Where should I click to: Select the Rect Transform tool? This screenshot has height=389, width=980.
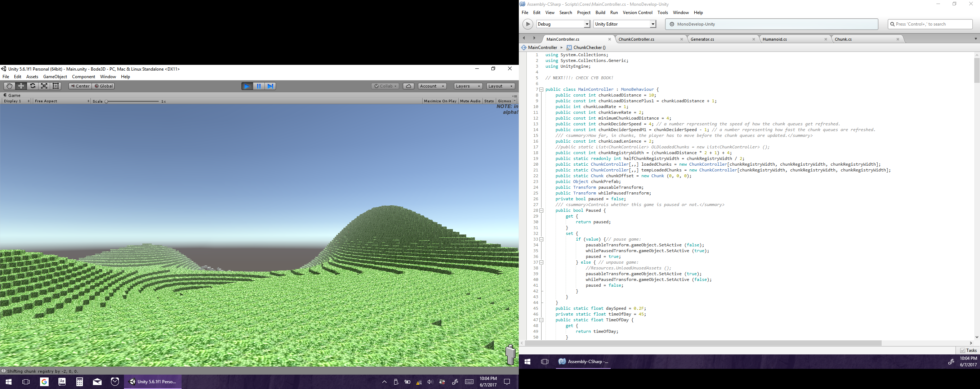pyautogui.click(x=56, y=86)
